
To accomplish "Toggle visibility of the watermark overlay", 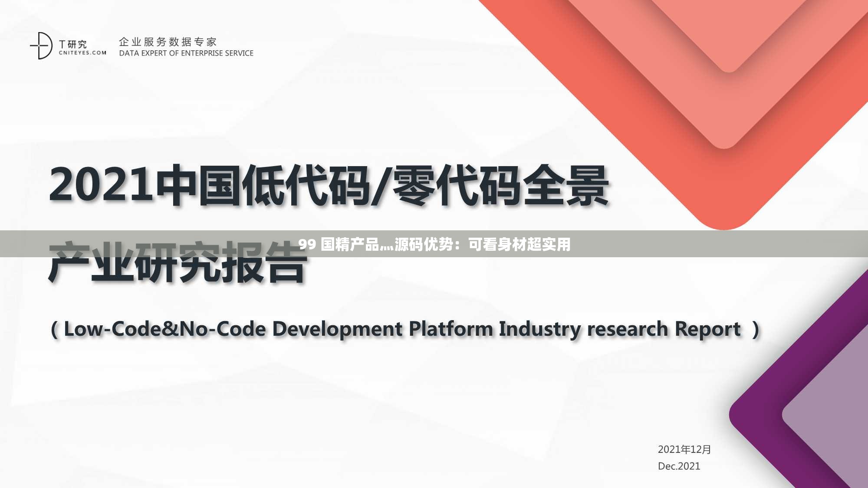I will pos(434,244).
